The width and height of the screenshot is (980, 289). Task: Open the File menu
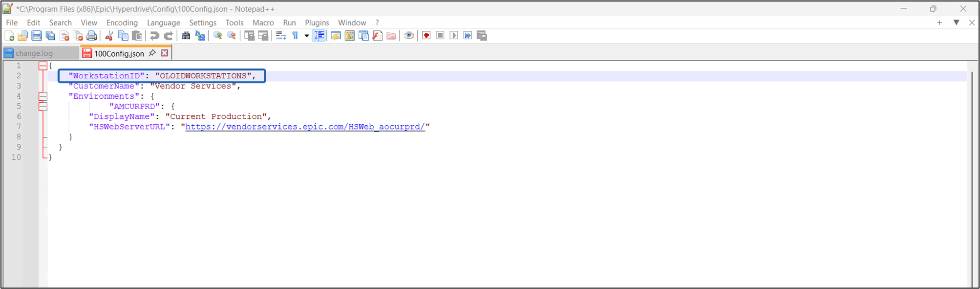[x=12, y=22]
